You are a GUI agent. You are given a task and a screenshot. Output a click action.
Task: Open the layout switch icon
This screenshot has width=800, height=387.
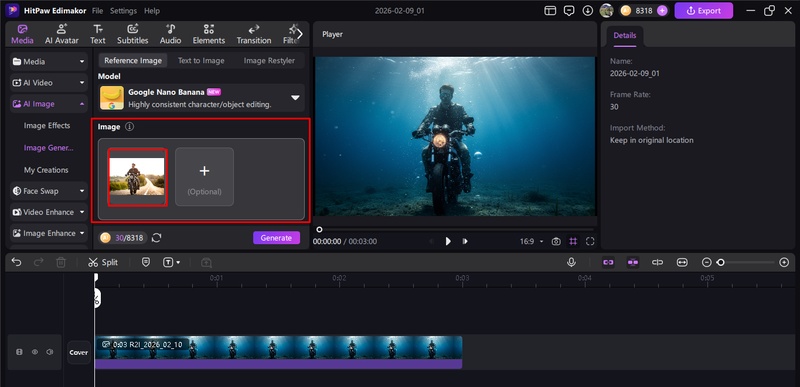coord(550,11)
